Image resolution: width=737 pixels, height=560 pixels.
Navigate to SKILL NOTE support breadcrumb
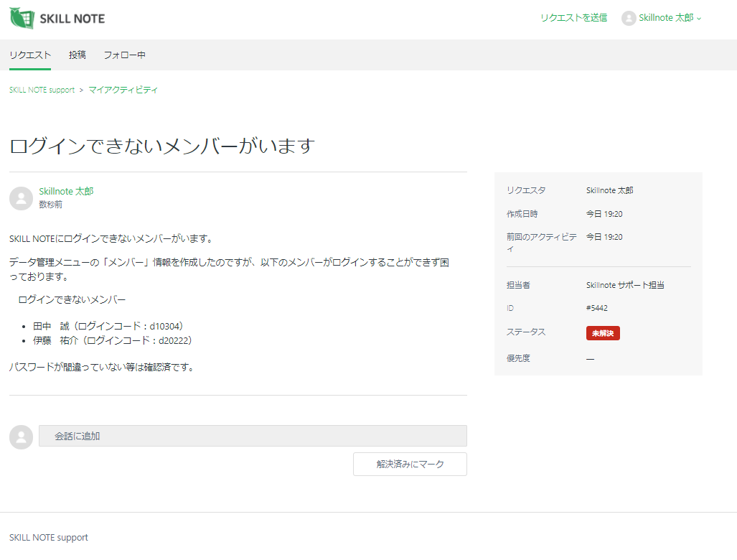(41, 89)
